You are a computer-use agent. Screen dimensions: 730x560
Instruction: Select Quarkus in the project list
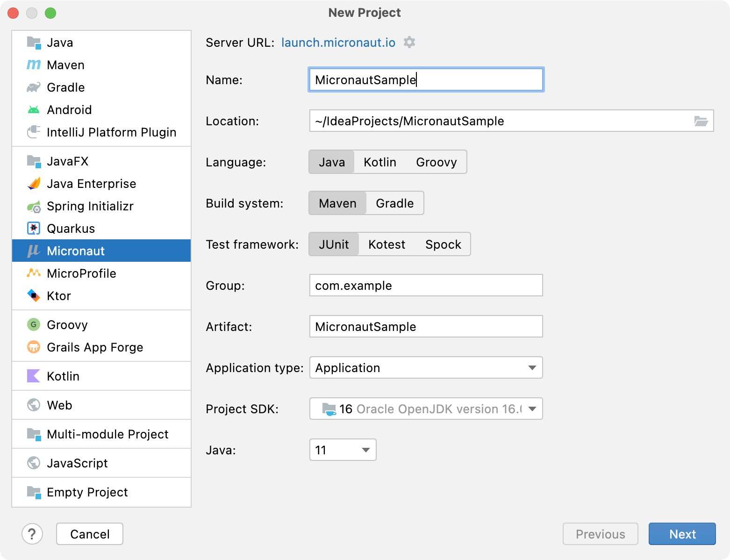(101, 229)
